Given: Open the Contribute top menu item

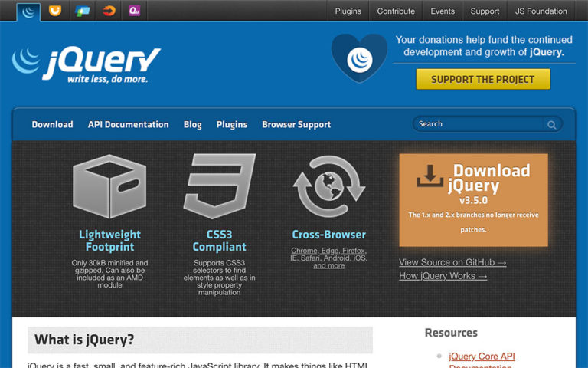Looking at the screenshot, I should tap(396, 11).
